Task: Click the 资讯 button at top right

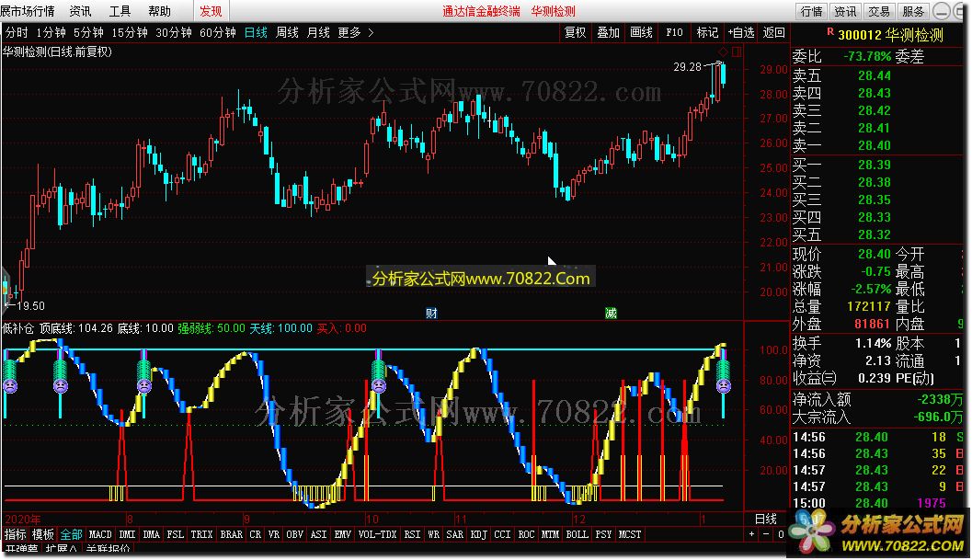Action: tap(845, 11)
